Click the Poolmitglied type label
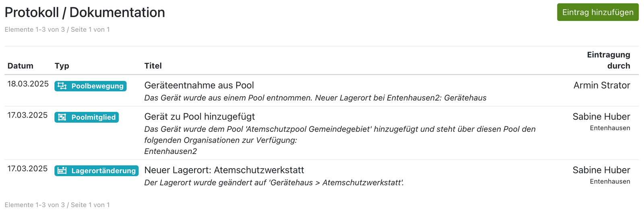644x214 pixels. click(x=93, y=117)
